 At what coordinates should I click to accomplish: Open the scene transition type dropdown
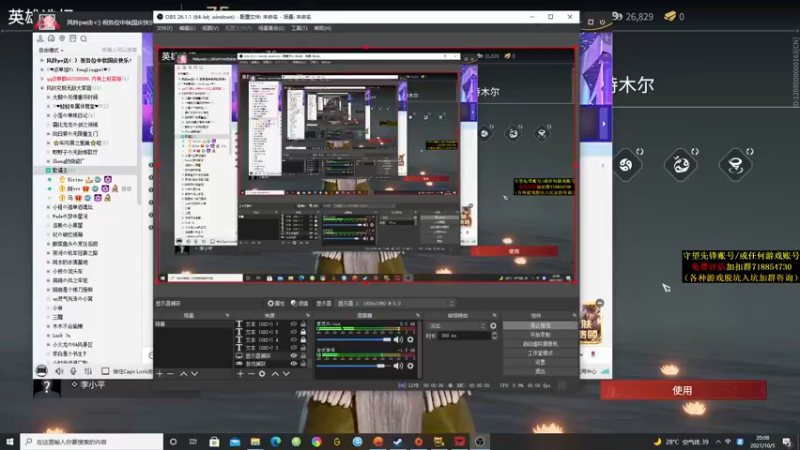(x=457, y=326)
